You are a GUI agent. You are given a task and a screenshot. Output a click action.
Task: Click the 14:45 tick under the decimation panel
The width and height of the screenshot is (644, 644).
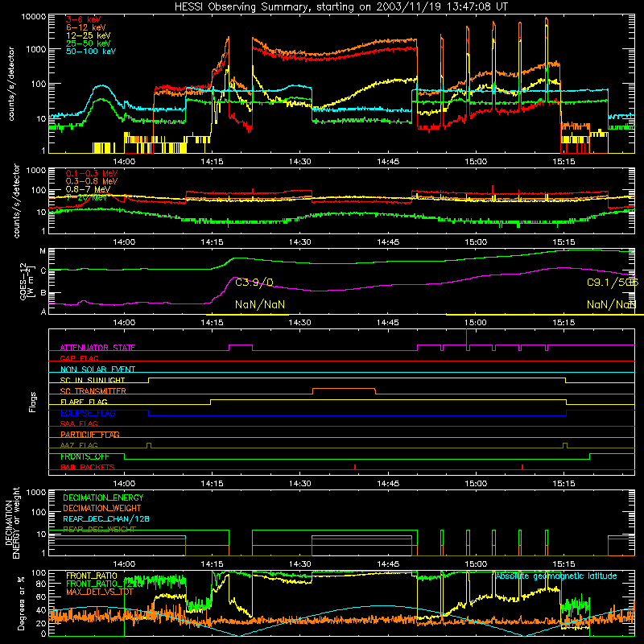(x=388, y=563)
